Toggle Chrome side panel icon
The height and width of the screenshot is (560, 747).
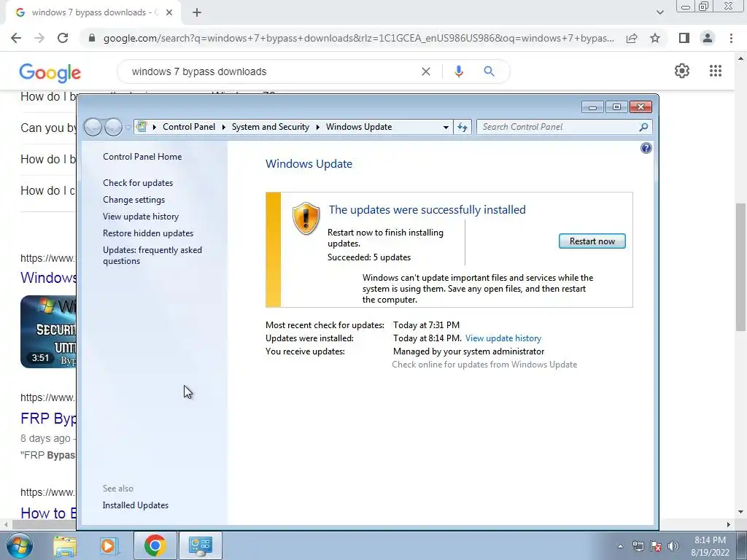tap(684, 38)
